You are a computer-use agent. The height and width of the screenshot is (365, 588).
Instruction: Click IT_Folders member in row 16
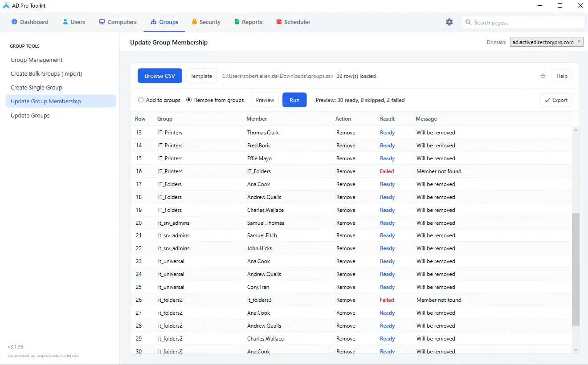point(259,171)
